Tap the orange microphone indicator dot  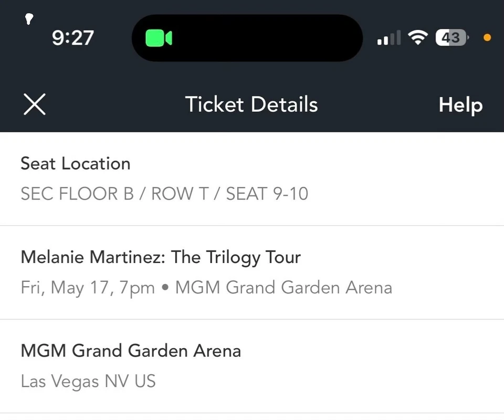pyautogui.click(x=487, y=38)
